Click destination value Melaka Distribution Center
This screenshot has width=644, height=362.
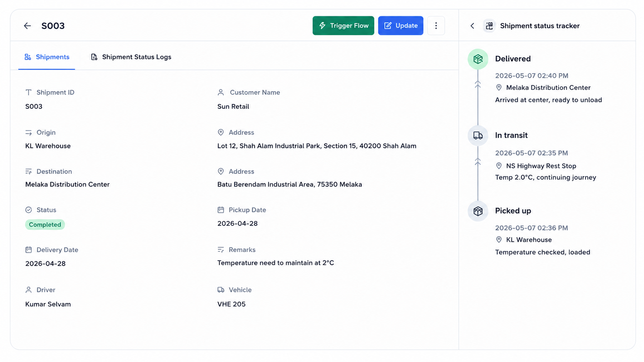pos(67,185)
